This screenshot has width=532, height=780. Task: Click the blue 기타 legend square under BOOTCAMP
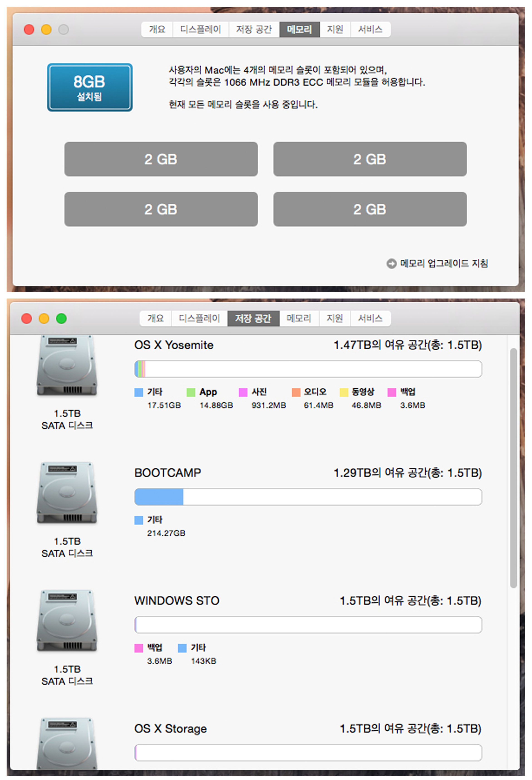(139, 520)
